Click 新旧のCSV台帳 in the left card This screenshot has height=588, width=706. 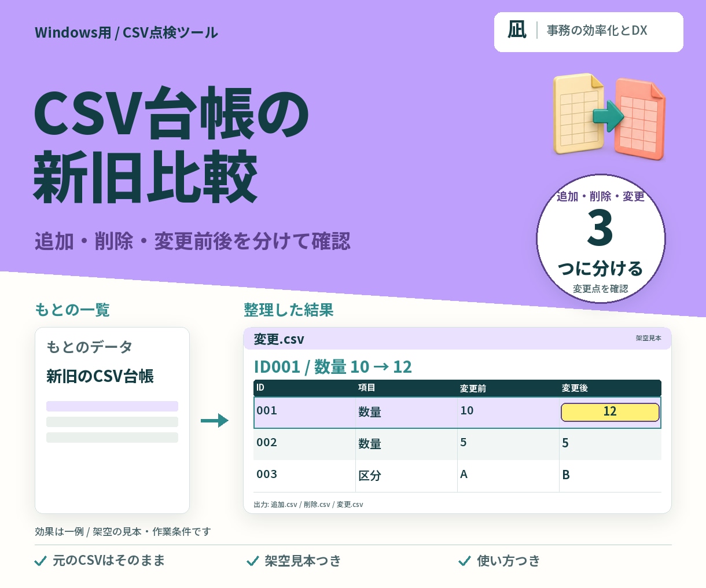click(x=100, y=377)
